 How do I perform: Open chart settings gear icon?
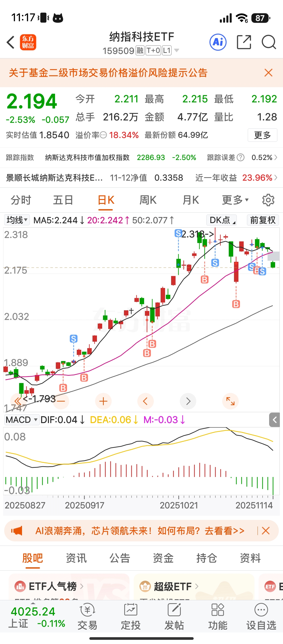coord(268,200)
